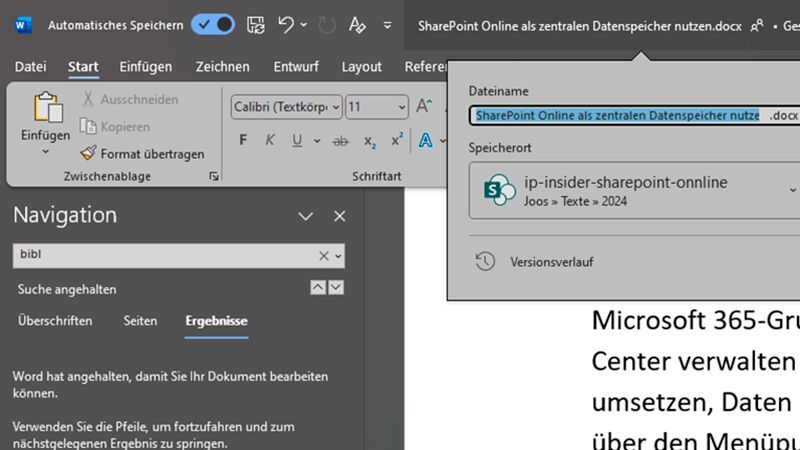The width and height of the screenshot is (800, 450).
Task: Toggle underline U formatting
Action: (297, 140)
